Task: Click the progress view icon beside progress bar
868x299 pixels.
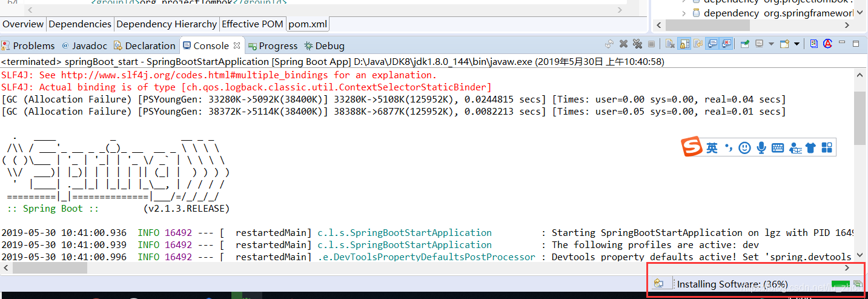Action: [x=858, y=283]
